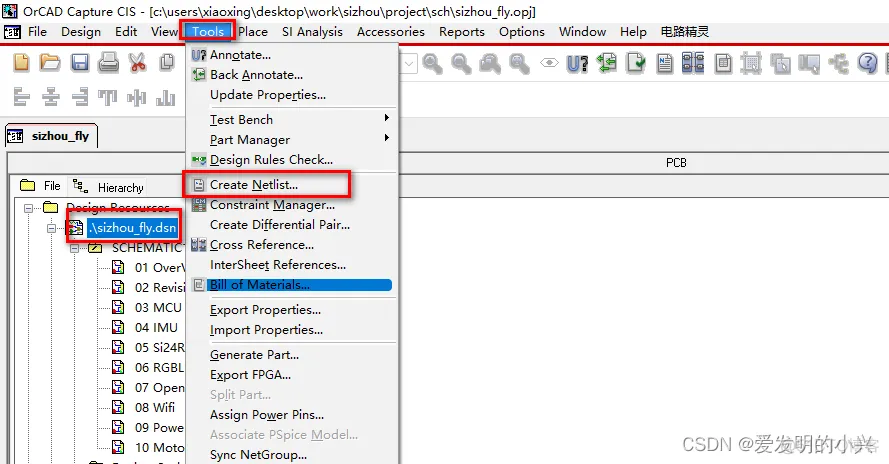Select the 04 IMU schematic page
Screen dimensions: 889x464
(x=156, y=327)
